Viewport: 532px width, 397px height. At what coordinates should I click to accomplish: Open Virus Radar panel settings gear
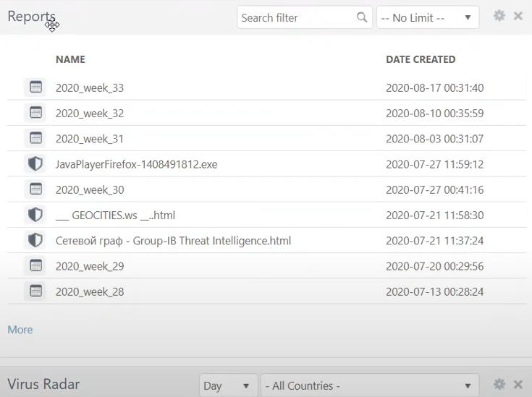(499, 385)
